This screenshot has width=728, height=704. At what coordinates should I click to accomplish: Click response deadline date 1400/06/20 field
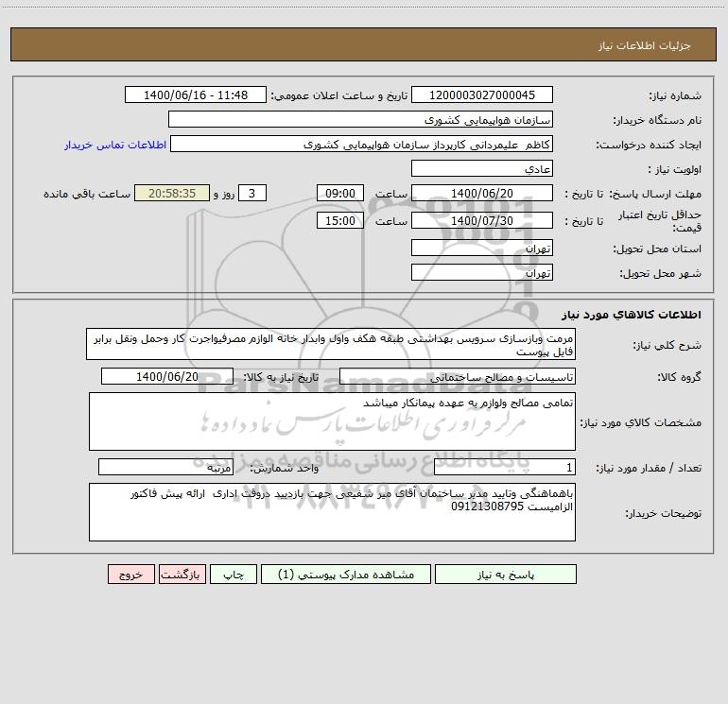(x=482, y=193)
